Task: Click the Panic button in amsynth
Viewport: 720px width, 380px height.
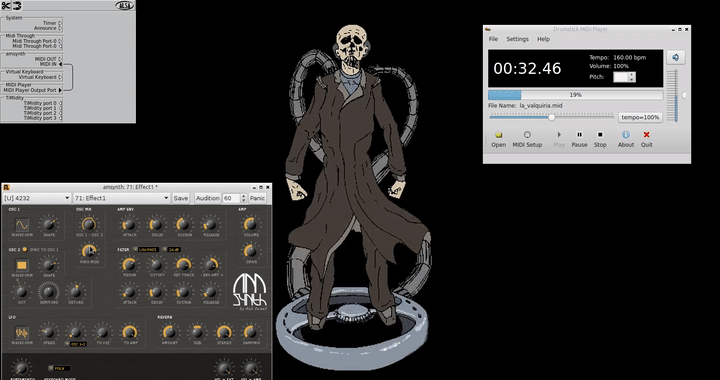Action: pyautogui.click(x=257, y=198)
